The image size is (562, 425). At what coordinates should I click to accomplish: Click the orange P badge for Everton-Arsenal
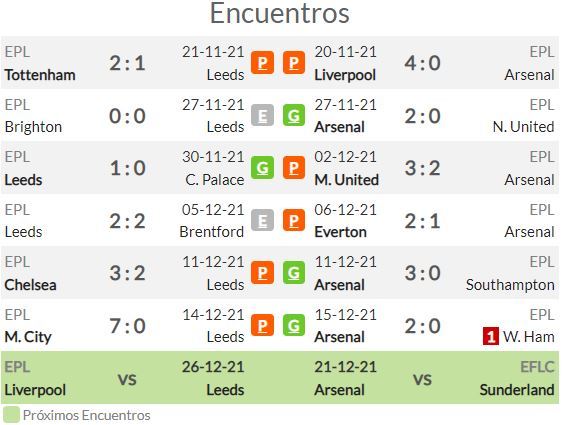coord(294,220)
